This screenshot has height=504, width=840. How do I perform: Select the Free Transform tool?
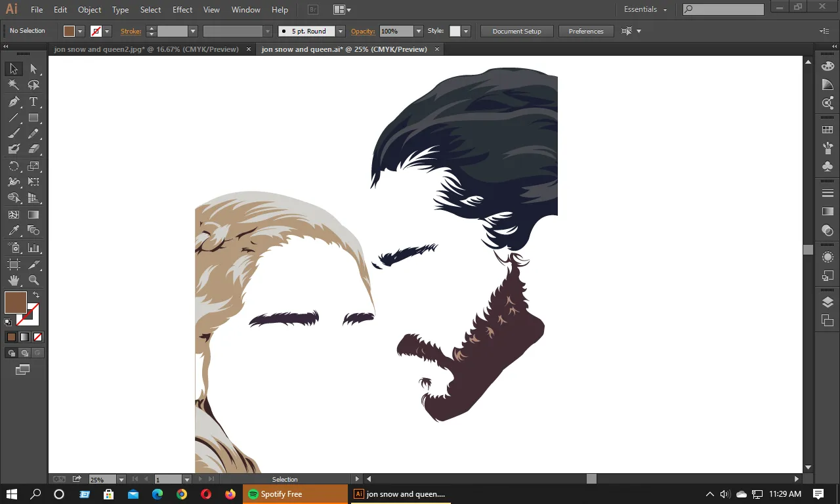(33, 182)
